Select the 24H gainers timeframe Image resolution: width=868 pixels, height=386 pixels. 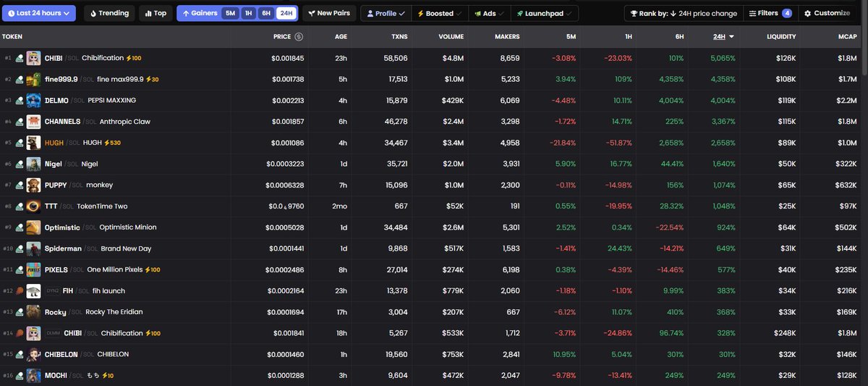[x=286, y=13]
